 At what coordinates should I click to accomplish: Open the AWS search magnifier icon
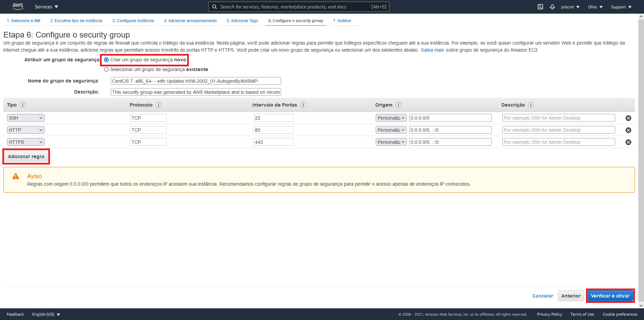(x=214, y=6)
